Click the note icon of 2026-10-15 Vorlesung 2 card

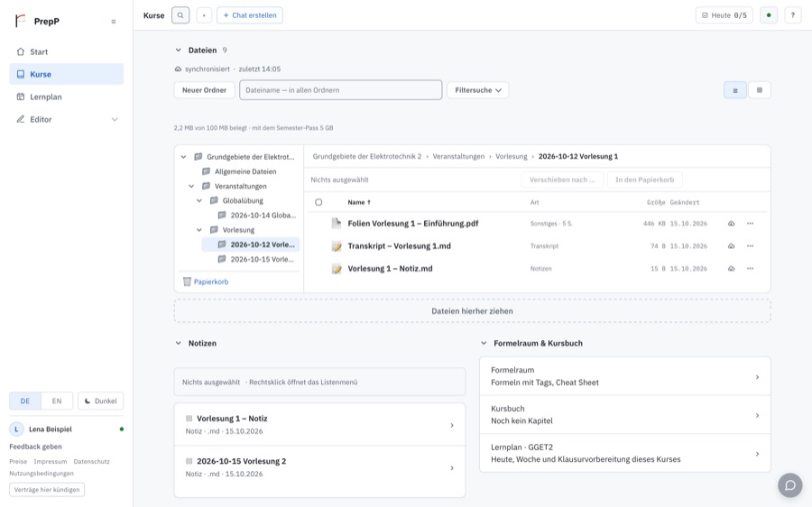coord(189,461)
